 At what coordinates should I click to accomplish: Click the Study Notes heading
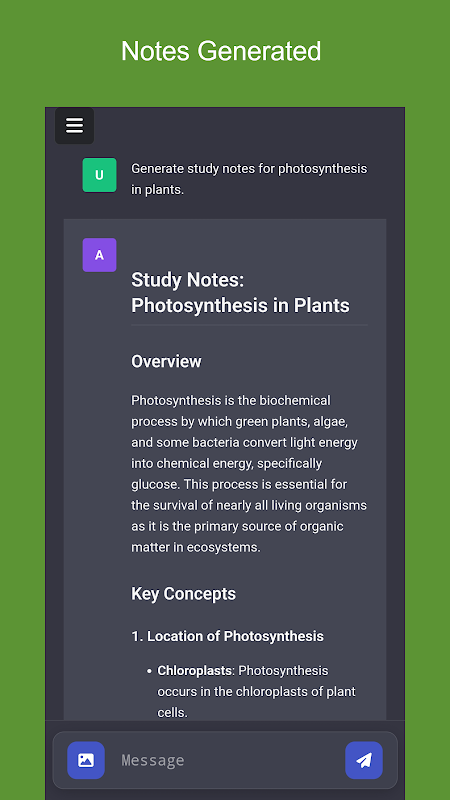(240, 292)
